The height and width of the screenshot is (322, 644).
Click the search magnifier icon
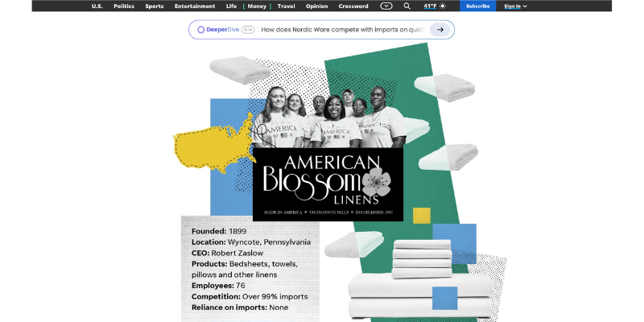click(407, 6)
